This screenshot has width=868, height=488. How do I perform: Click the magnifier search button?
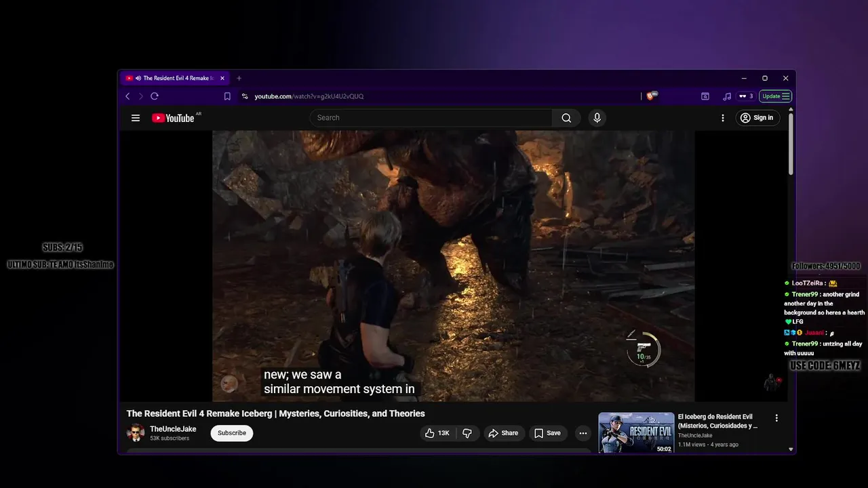[x=566, y=118]
